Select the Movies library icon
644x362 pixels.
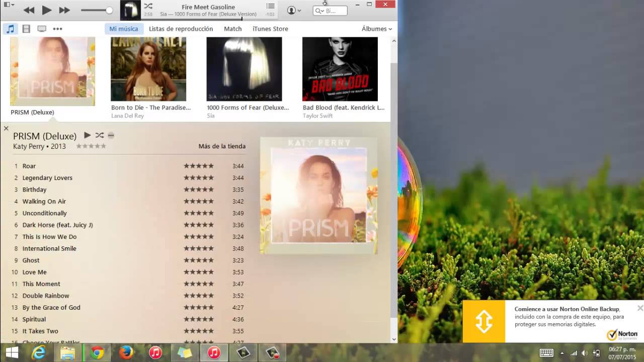point(26,29)
